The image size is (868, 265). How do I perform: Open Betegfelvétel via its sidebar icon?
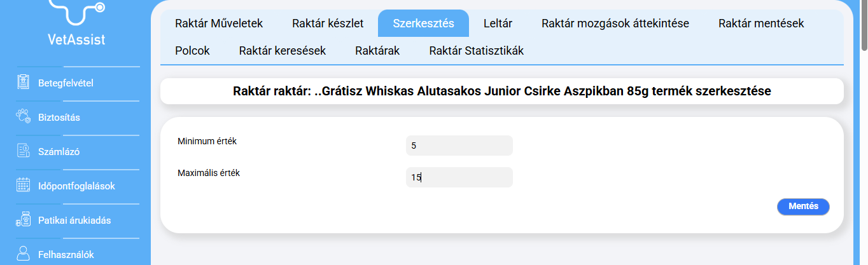[24, 83]
